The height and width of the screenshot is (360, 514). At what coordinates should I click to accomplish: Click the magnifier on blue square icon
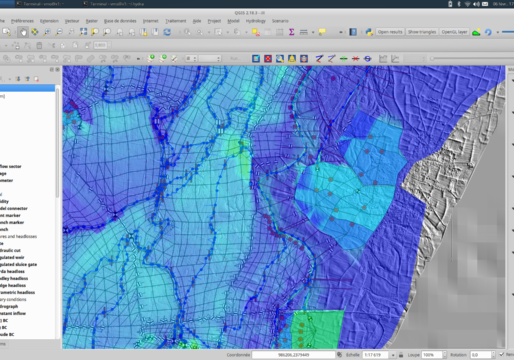(x=280, y=59)
